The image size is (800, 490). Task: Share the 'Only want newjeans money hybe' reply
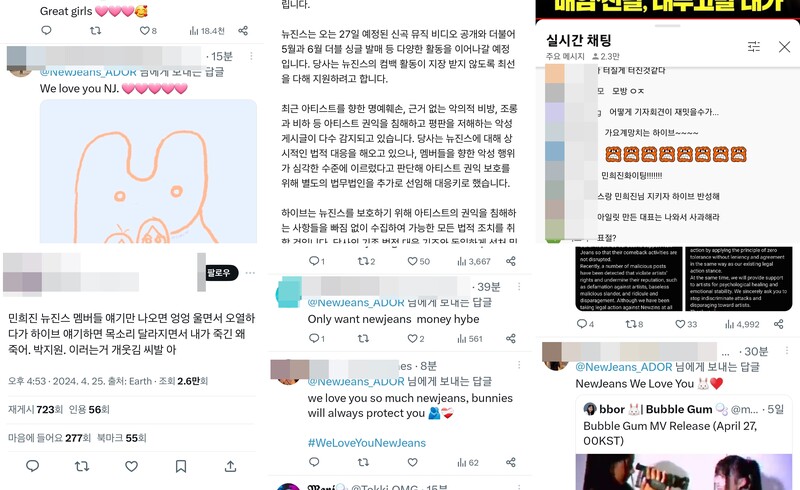pyautogui.click(x=511, y=338)
